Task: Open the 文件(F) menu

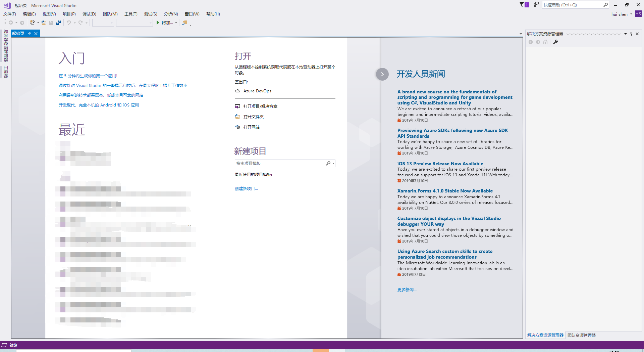Action: pos(10,14)
